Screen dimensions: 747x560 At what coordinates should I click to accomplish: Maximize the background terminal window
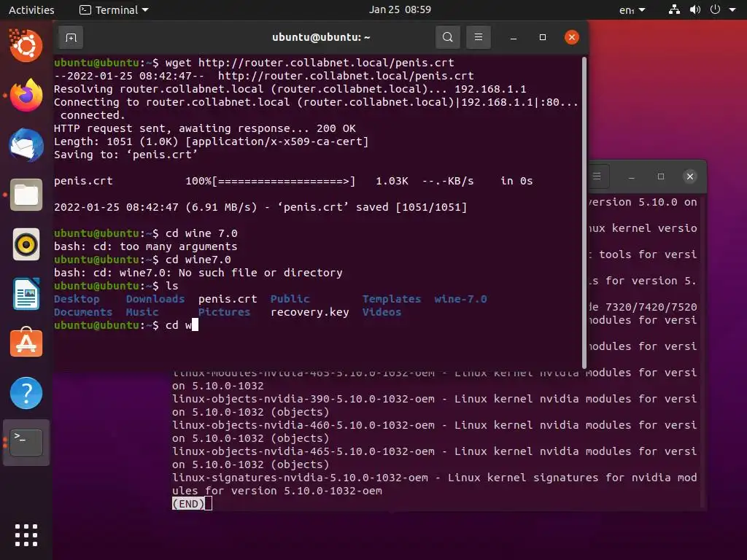click(661, 176)
